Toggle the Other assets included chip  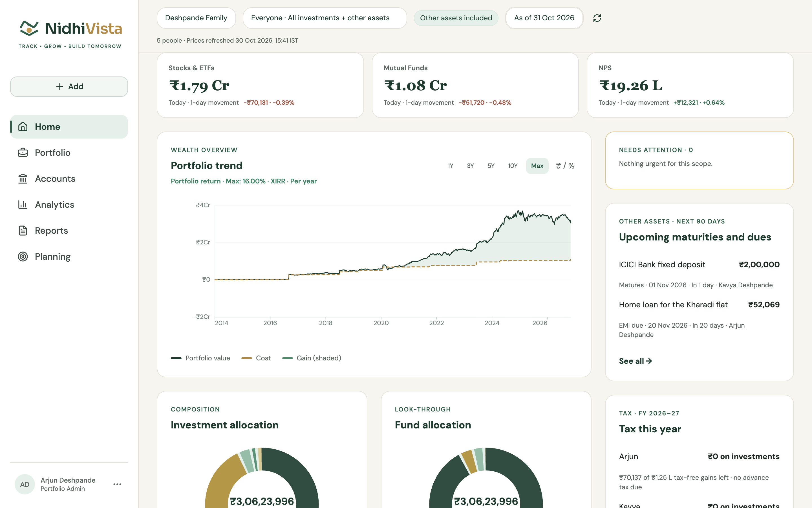coord(456,18)
